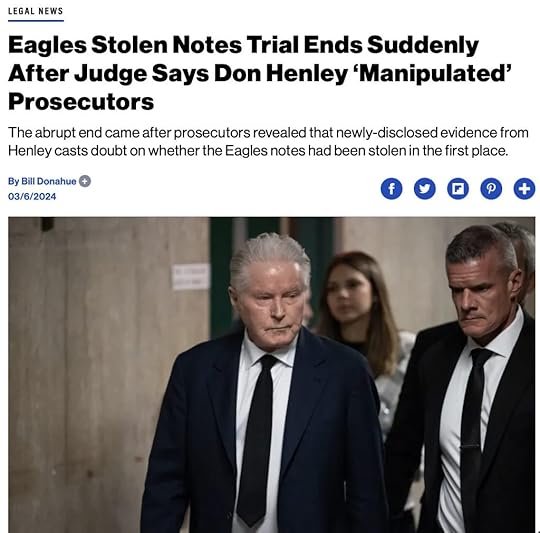540x533 pixels.
Task: Open the Legal News category
Action: coord(35,11)
